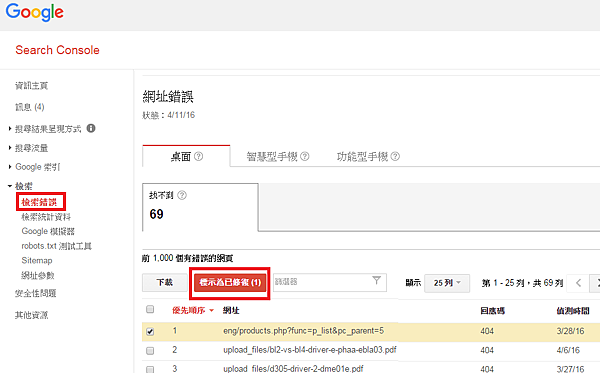
Task: Open URL d305-driver-2-dme01e.pdf
Action: [x=293, y=369]
